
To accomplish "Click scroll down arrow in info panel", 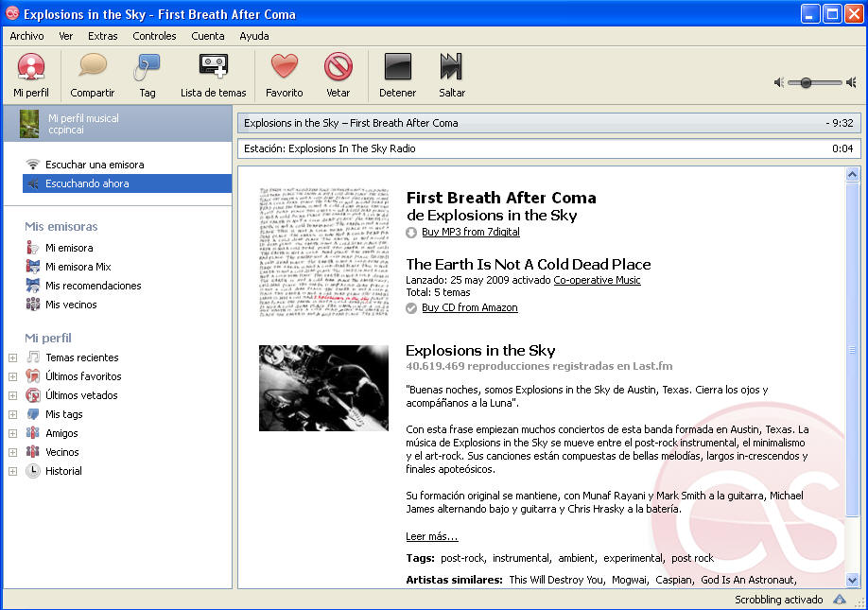I will coord(852,580).
